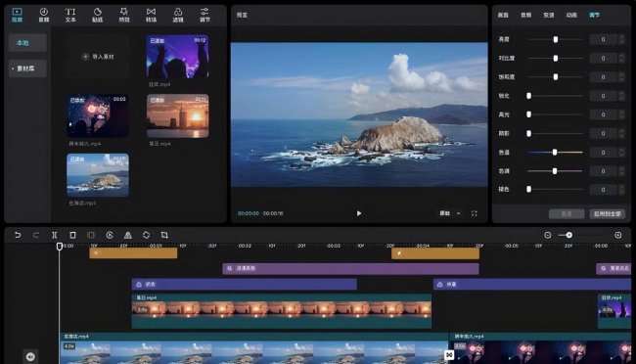Click the brightness value stepper arrows

(x=621, y=39)
